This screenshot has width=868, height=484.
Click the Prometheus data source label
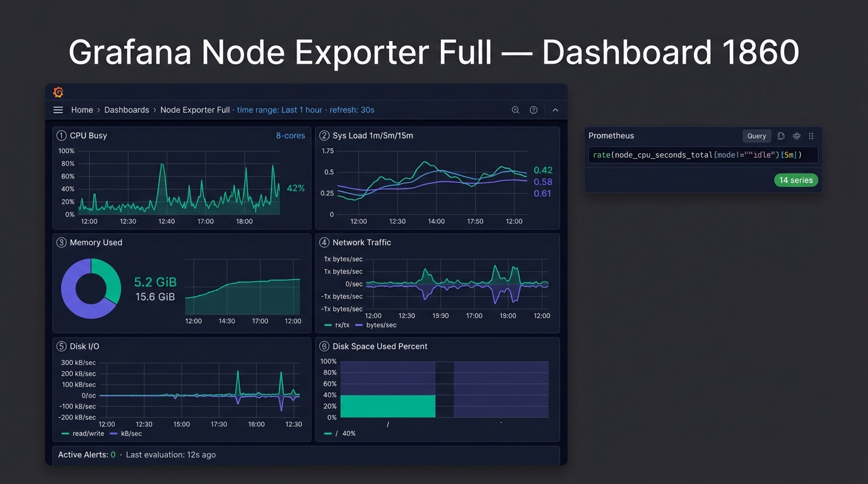click(x=611, y=135)
